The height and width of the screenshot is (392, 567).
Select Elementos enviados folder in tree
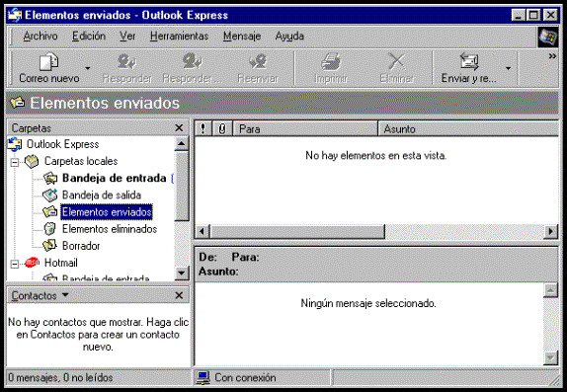(x=107, y=212)
